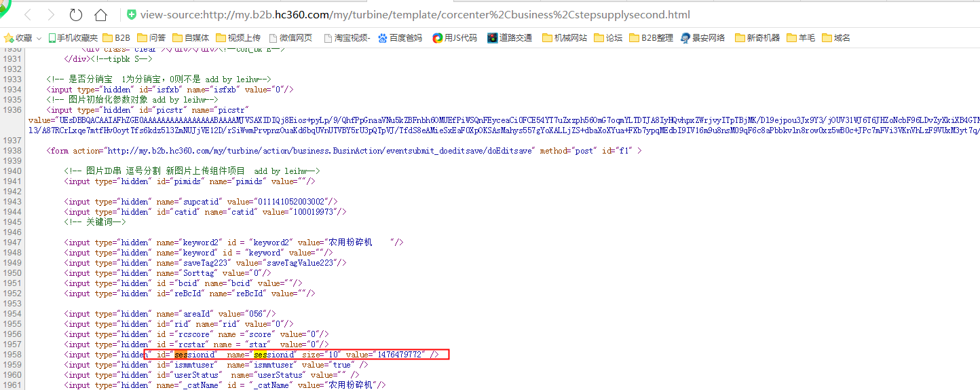980x390 pixels.
Task: Click the isfxb hidden input line
Action: tap(170, 90)
